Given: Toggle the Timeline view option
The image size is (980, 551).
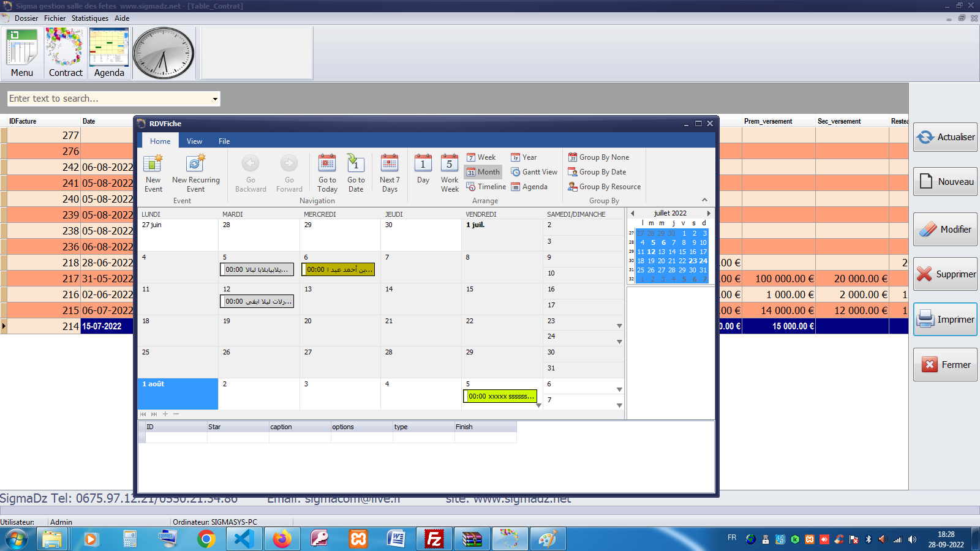Looking at the screenshot, I should pyautogui.click(x=486, y=187).
